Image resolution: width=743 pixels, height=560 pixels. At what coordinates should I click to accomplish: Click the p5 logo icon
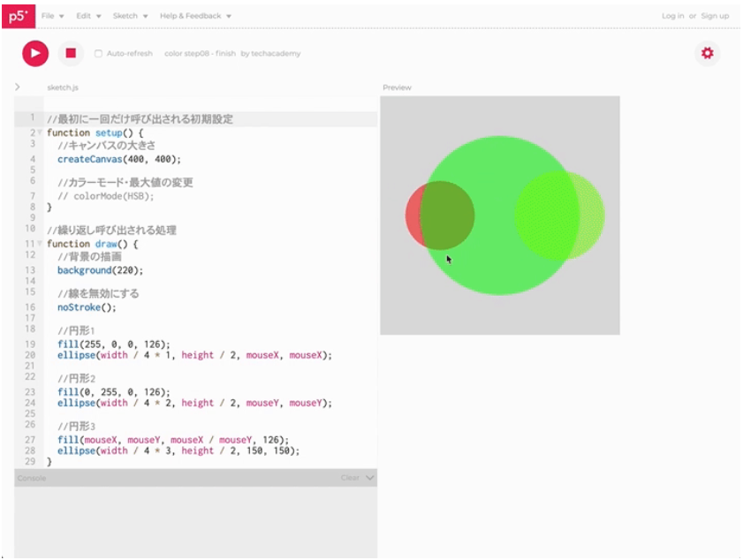pos(18,15)
